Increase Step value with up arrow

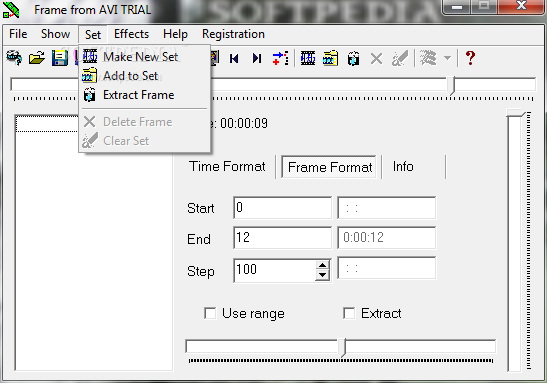tap(323, 265)
